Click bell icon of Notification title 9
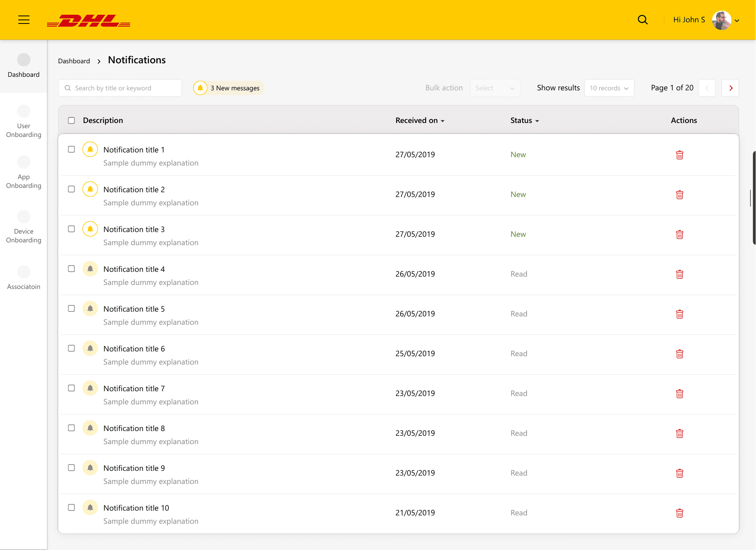The image size is (756, 550). tap(90, 468)
